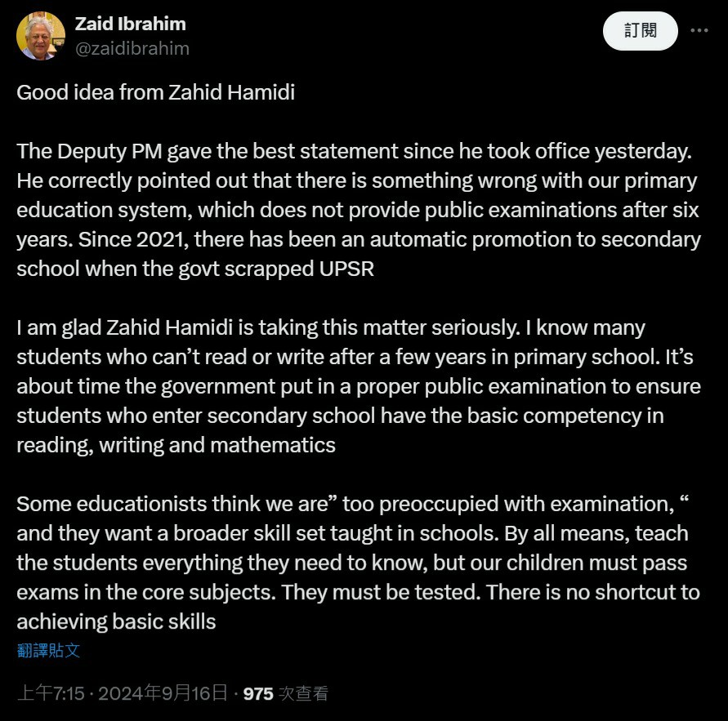This screenshot has height=721, width=728.
Task: Click the 訂閱 subscribe button
Action: pos(641,31)
